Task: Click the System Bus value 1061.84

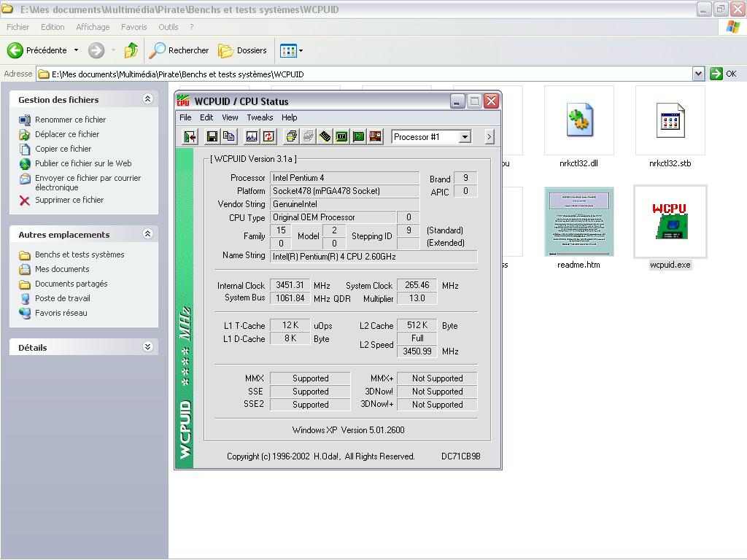Action: 290,298
